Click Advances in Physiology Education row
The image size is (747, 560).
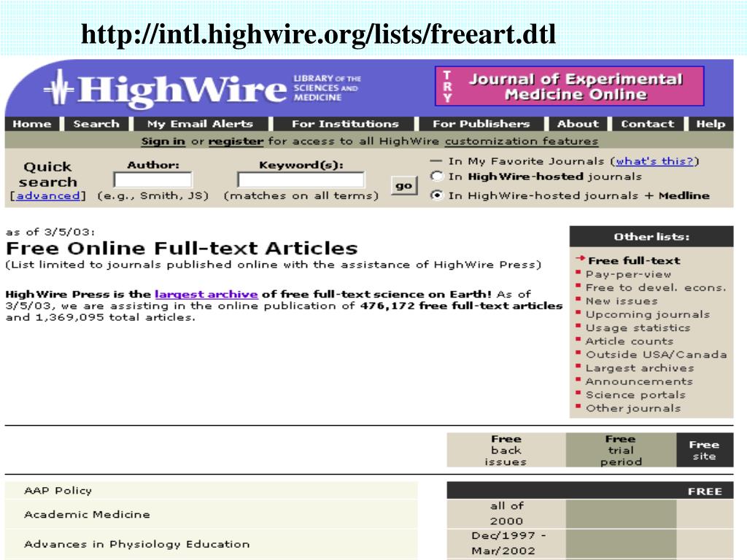point(211,544)
